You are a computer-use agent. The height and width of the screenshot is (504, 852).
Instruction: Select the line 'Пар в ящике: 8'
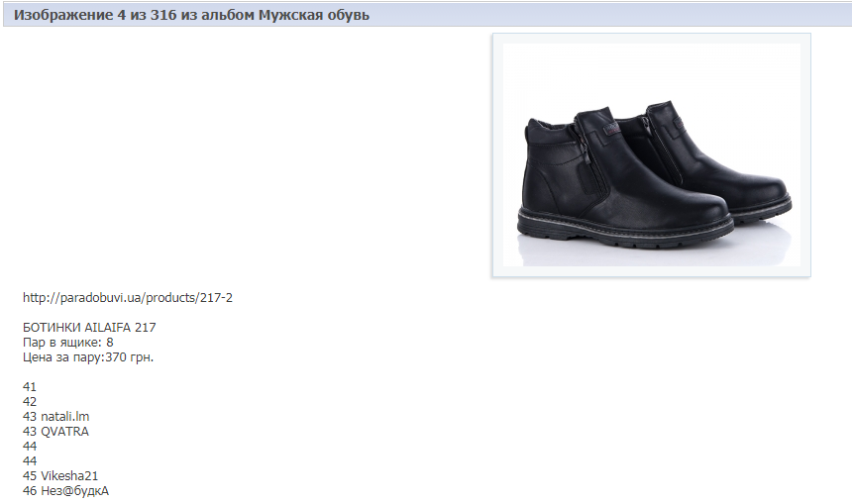coord(68,343)
